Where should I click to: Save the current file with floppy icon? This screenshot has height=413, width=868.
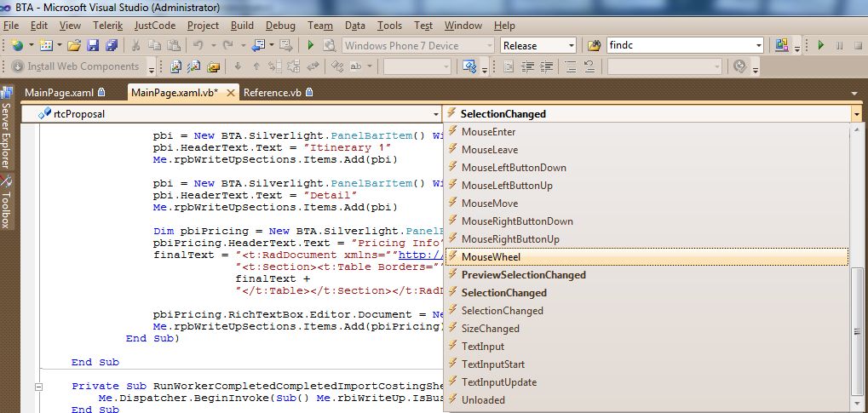tap(93, 45)
